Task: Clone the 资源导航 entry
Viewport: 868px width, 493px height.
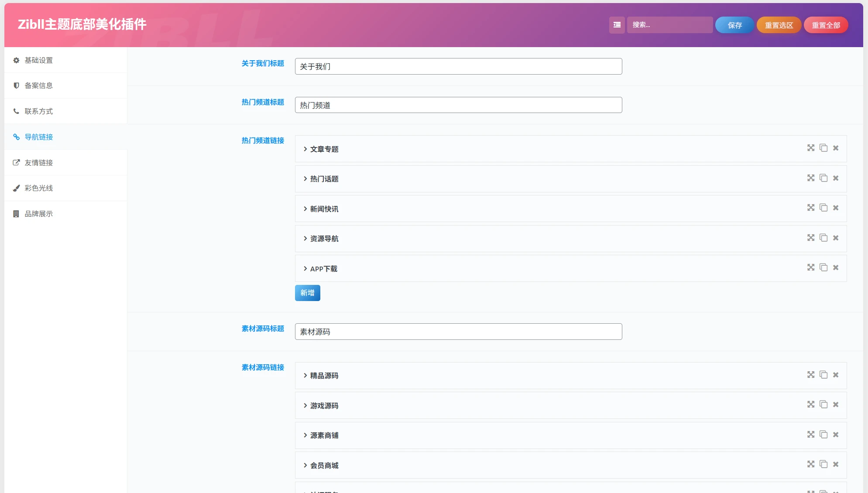Action: click(x=823, y=238)
